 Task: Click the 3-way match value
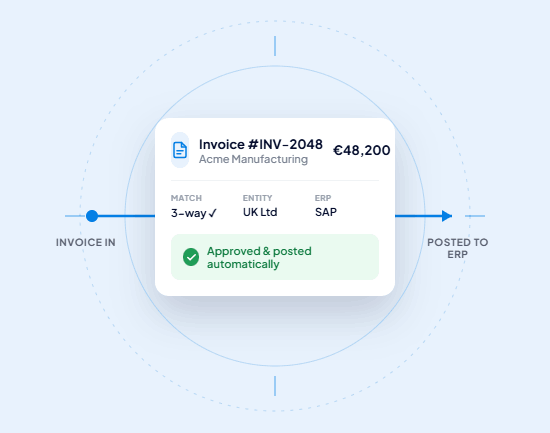(x=194, y=213)
